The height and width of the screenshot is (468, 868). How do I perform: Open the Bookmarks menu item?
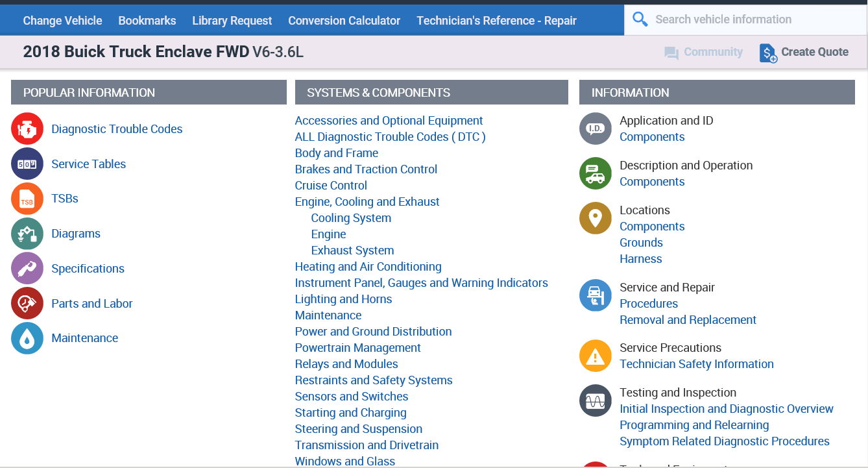coord(147,21)
